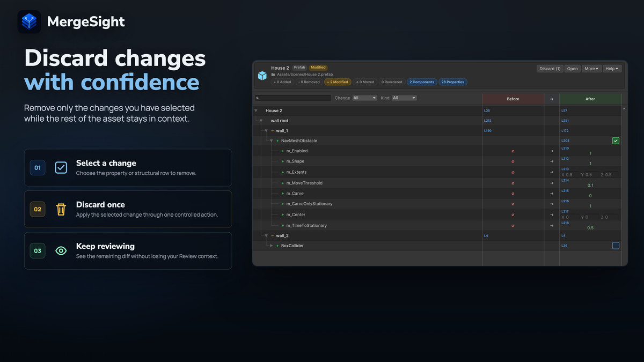Open the Change filter dropdown
The image size is (644, 362).
[364, 98]
